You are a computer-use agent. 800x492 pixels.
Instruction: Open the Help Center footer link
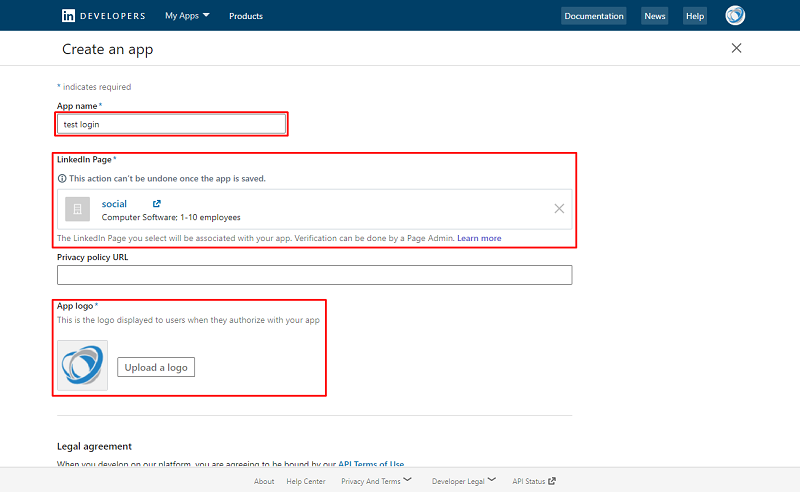(306, 481)
